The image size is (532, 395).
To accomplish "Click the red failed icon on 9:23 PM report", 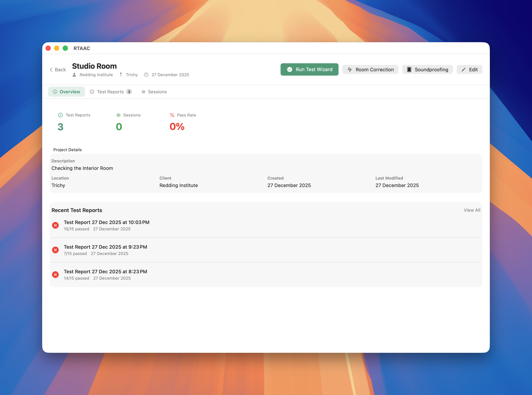I will tap(55, 250).
